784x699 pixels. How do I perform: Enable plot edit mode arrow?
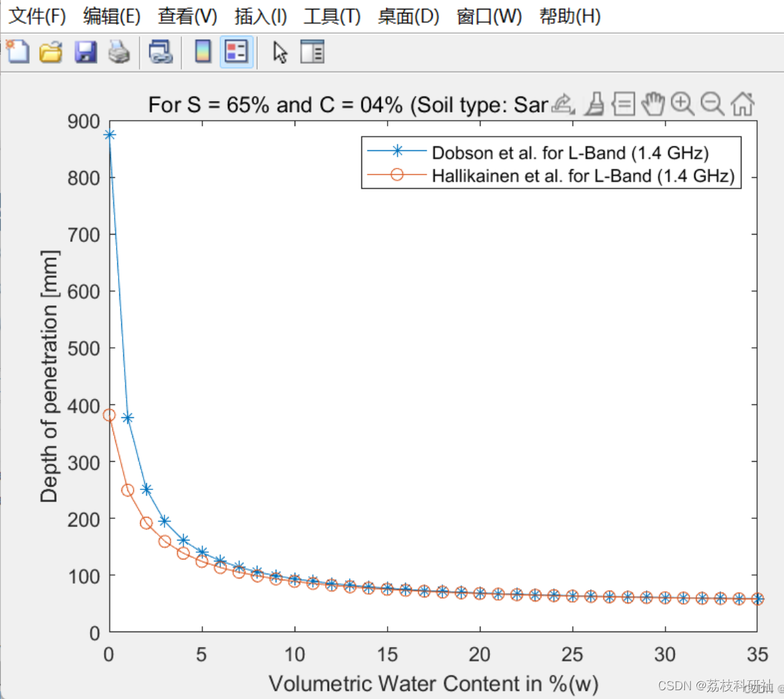(280, 52)
